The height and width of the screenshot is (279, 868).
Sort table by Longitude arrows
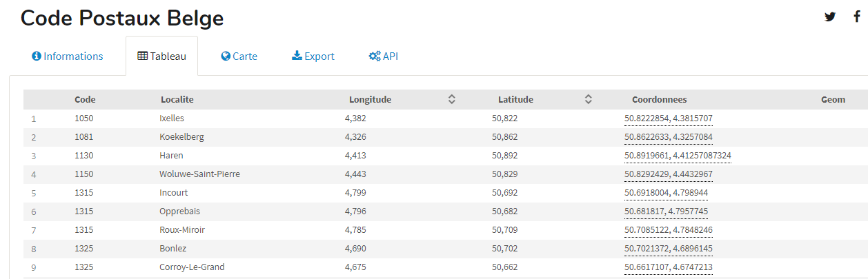pos(452,100)
